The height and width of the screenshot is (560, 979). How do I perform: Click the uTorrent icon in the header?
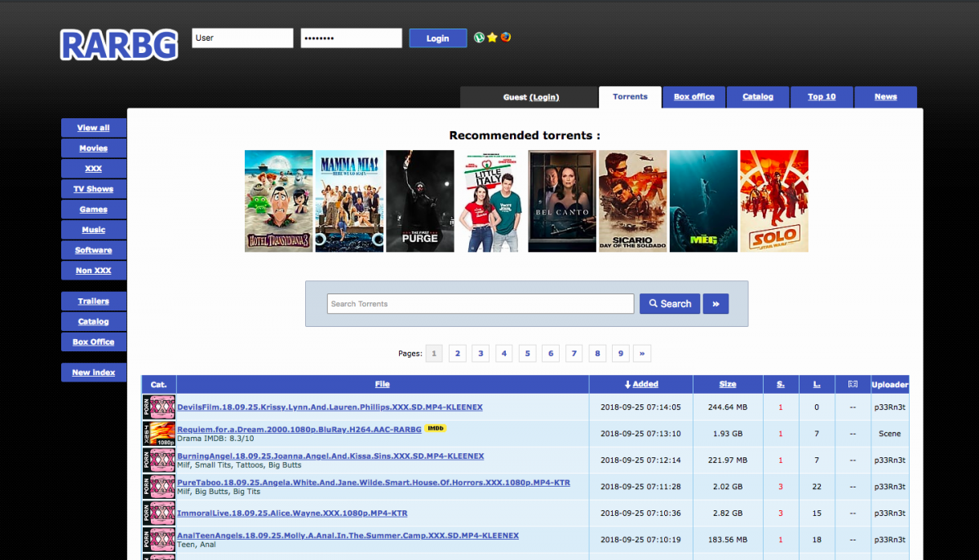479,37
